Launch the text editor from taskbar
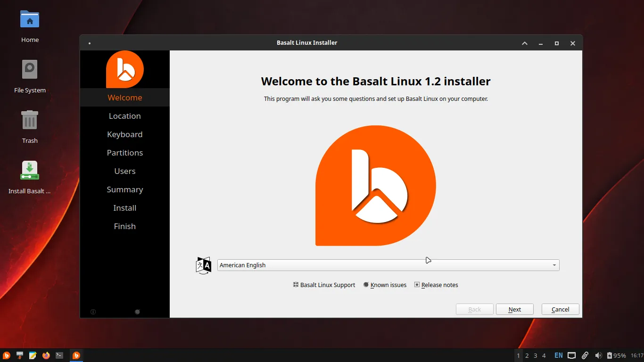The width and height of the screenshot is (644, 362). pos(33,355)
